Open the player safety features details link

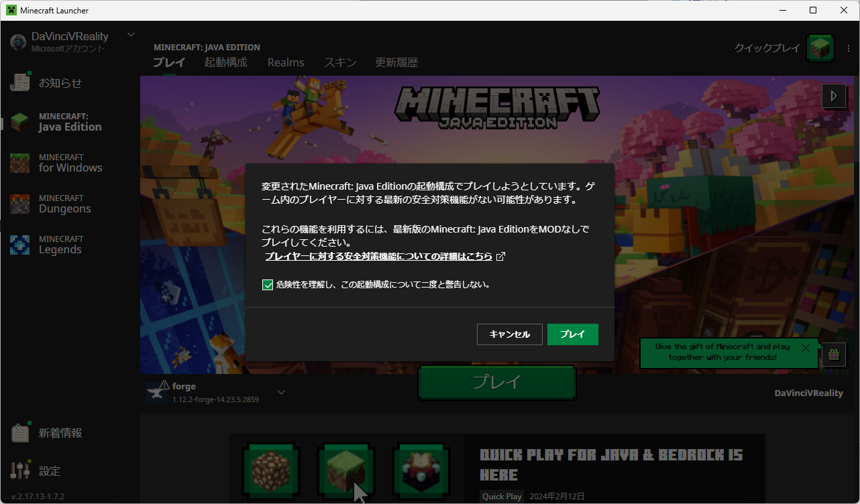(378, 257)
